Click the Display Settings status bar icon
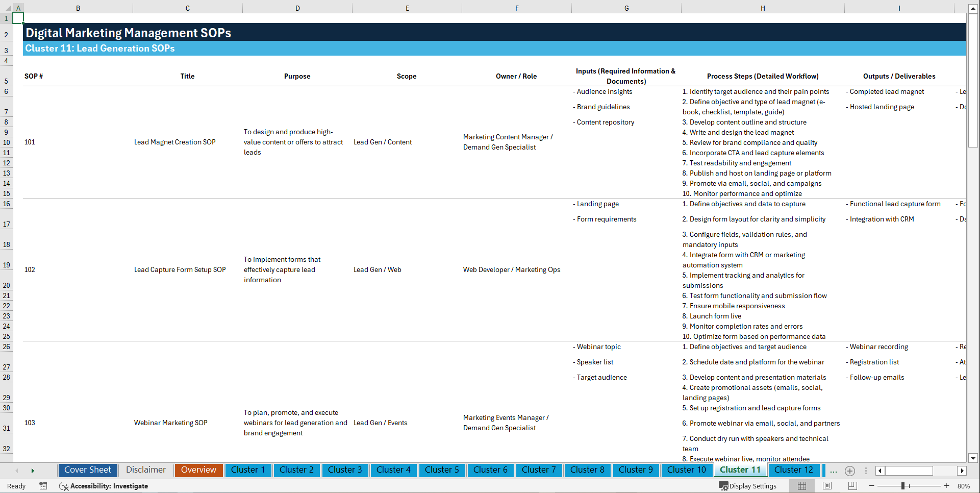Viewport: 980px width, 493px height. [x=748, y=486]
